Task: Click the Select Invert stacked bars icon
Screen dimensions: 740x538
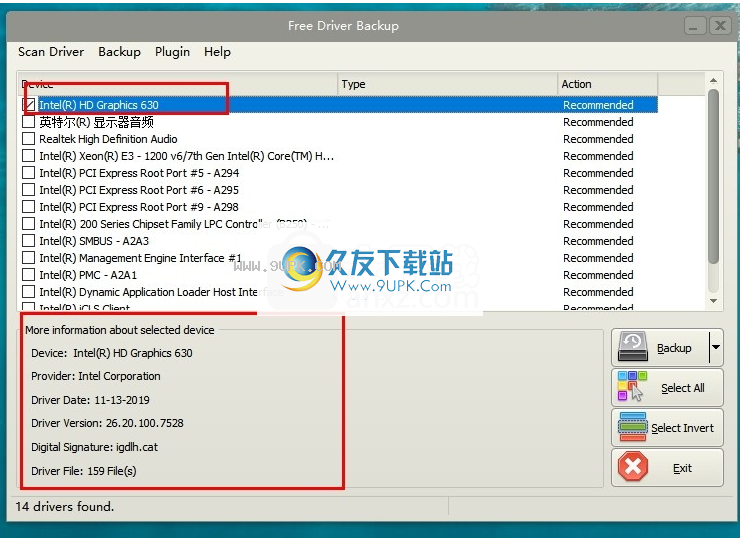Action: click(632, 427)
